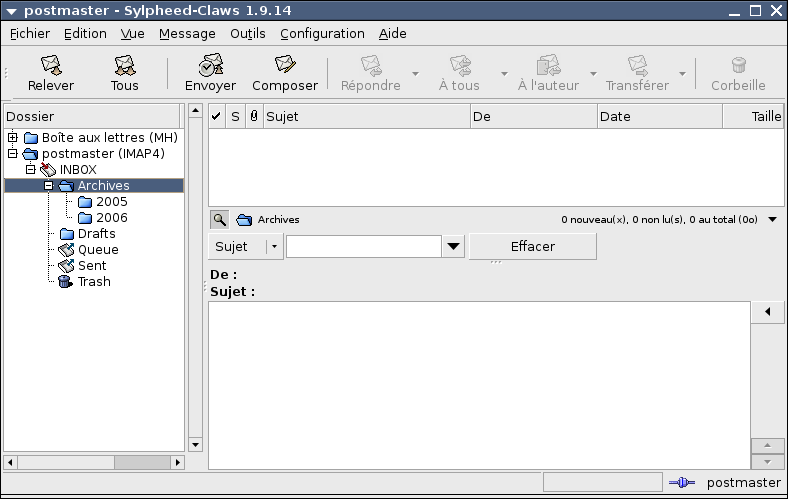Open the Transférer dropdown arrow
This screenshot has height=499, width=788.
click(682, 74)
